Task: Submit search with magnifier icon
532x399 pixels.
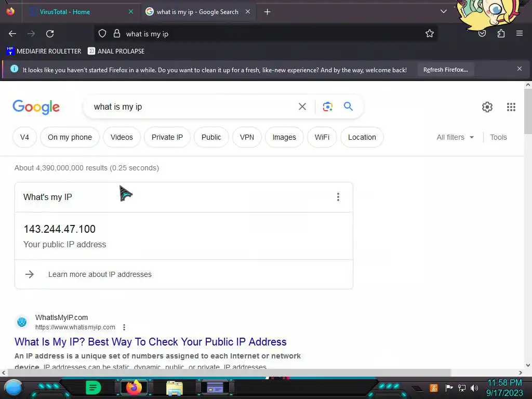Action: click(348, 107)
